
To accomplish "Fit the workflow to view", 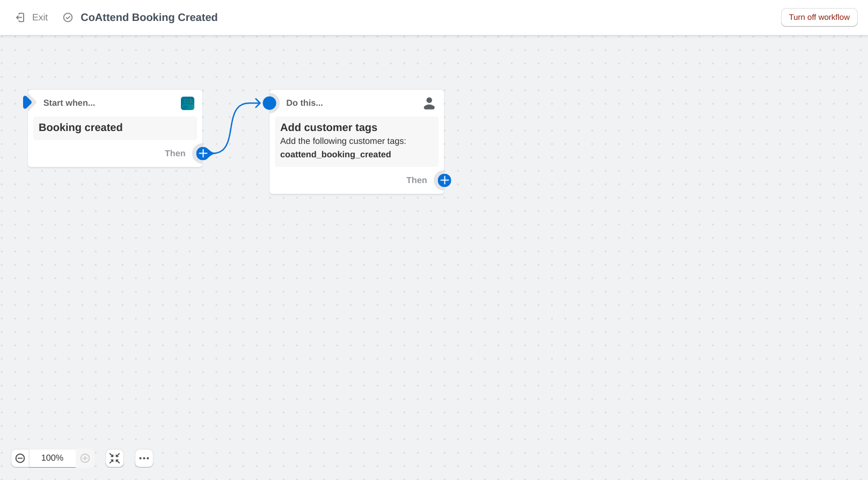I will [x=115, y=458].
